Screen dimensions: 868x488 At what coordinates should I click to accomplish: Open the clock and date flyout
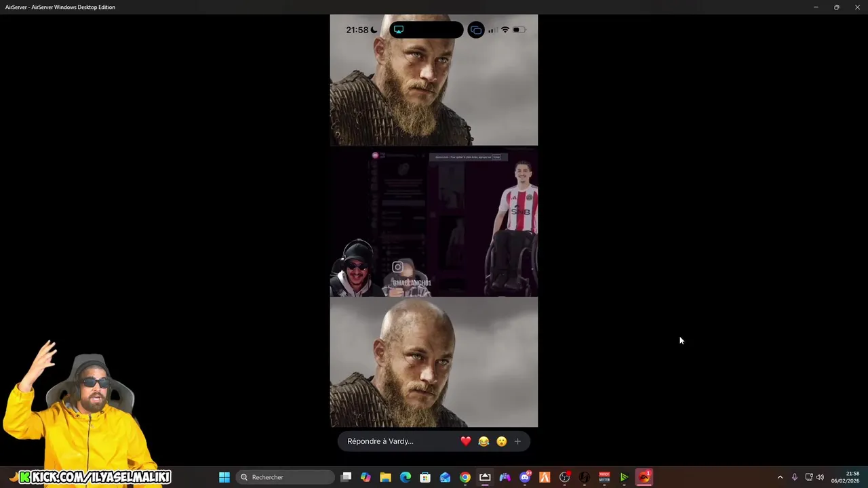click(x=846, y=477)
